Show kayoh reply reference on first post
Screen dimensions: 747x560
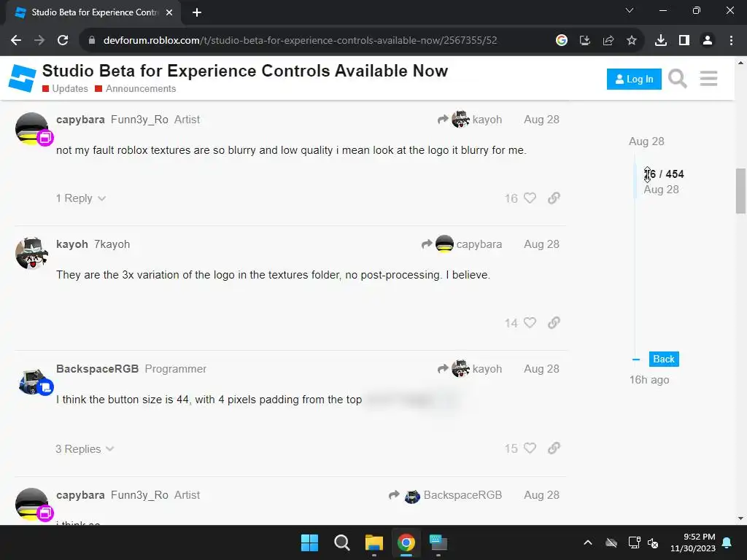[470, 120]
